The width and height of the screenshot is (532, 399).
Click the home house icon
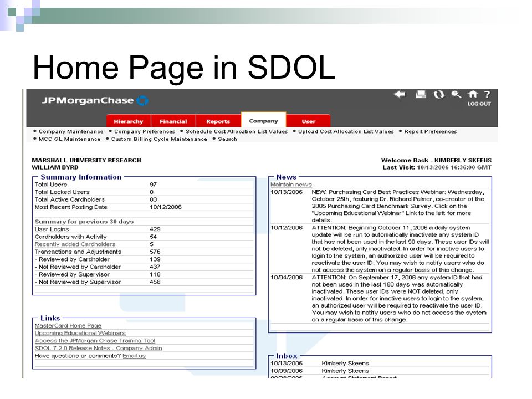[473, 94]
